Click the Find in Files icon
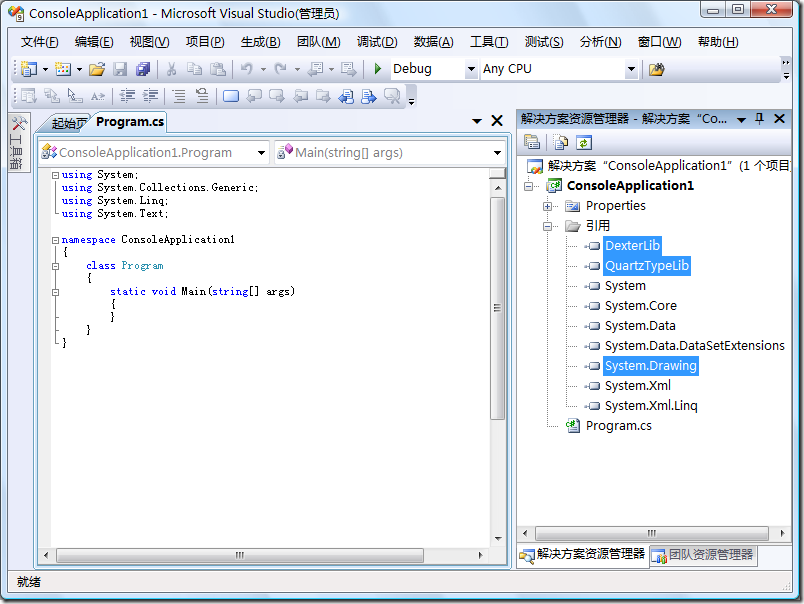Image resolution: width=804 pixels, height=604 pixels. [656, 69]
